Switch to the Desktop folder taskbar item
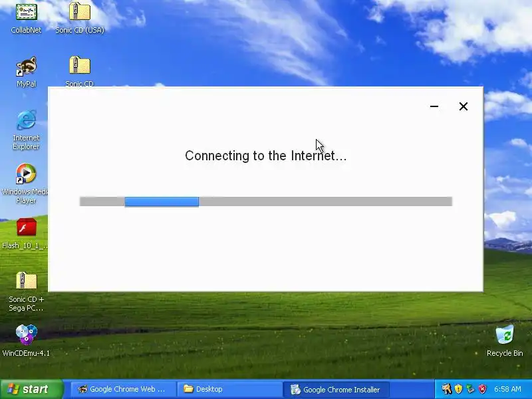The image size is (532, 399). pyautogui.click(x=229, y=390)
